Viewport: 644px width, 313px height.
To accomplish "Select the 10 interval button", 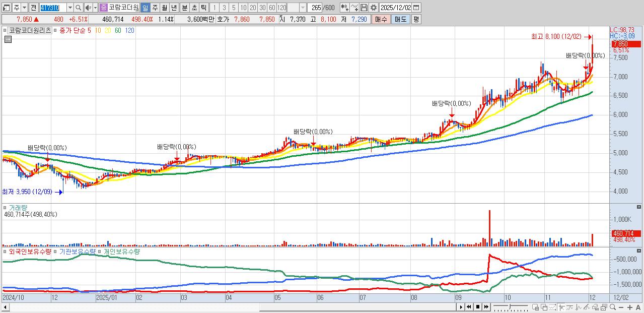I will pos(243,8).
